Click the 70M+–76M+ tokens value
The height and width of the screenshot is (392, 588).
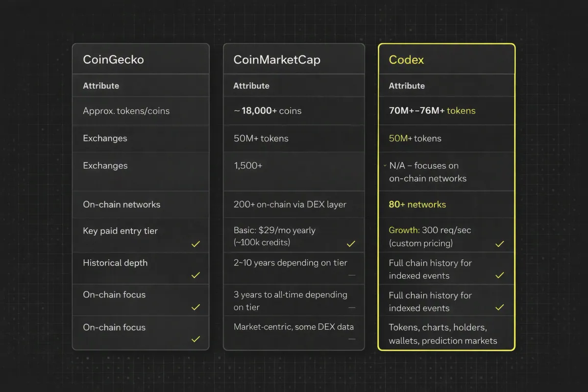[432, 111]
